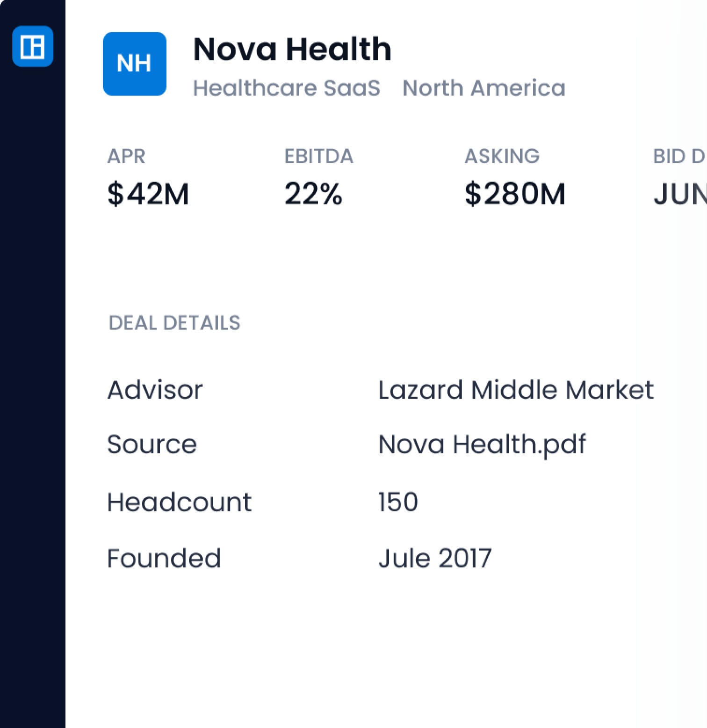Click the APR column label

point(126,156)
